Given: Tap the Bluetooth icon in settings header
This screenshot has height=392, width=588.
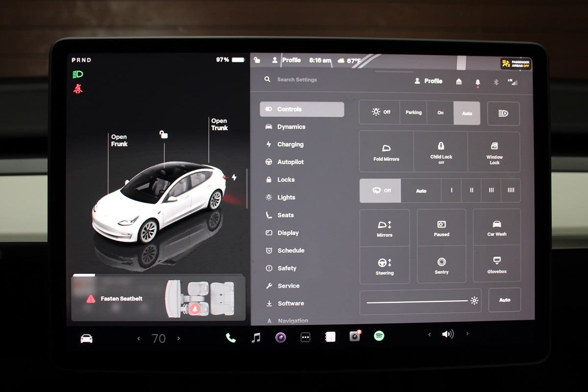Looking at the screenshot, I should (495, 82).
